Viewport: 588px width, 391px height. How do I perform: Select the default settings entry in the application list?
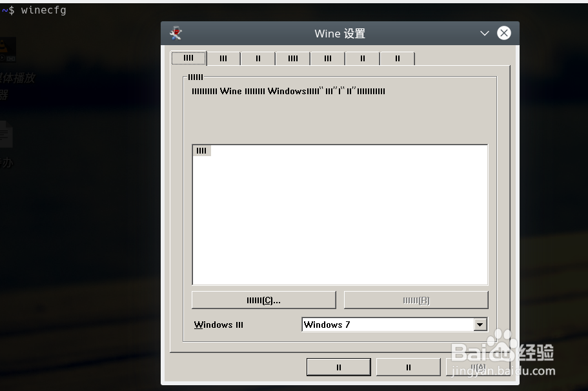(202, 151)
